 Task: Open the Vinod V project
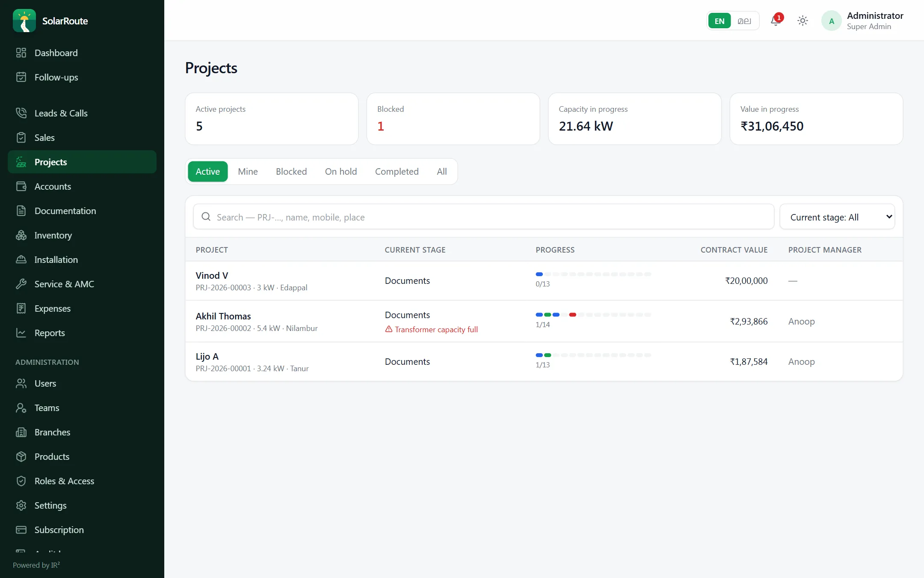coord(544,281)
